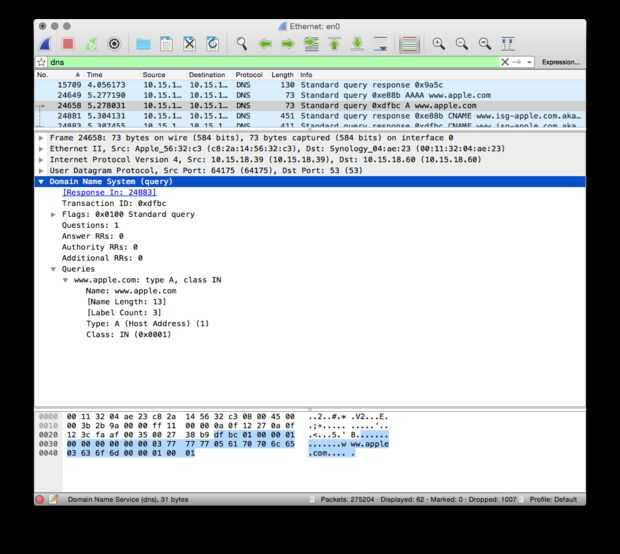Screen dimensions: 620x554
Task: Open a capture file folder icon
Action: pos(143,43)
